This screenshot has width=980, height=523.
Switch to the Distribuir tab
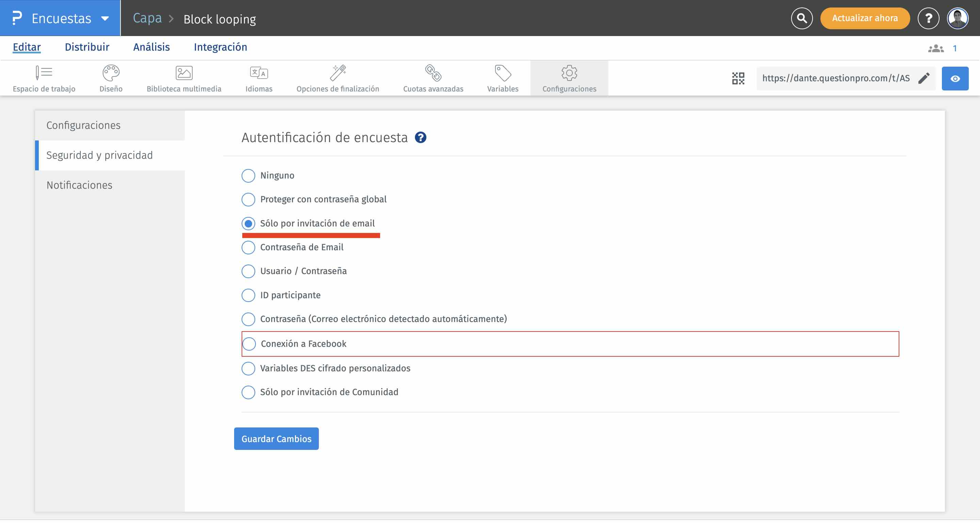click(87, 47)
